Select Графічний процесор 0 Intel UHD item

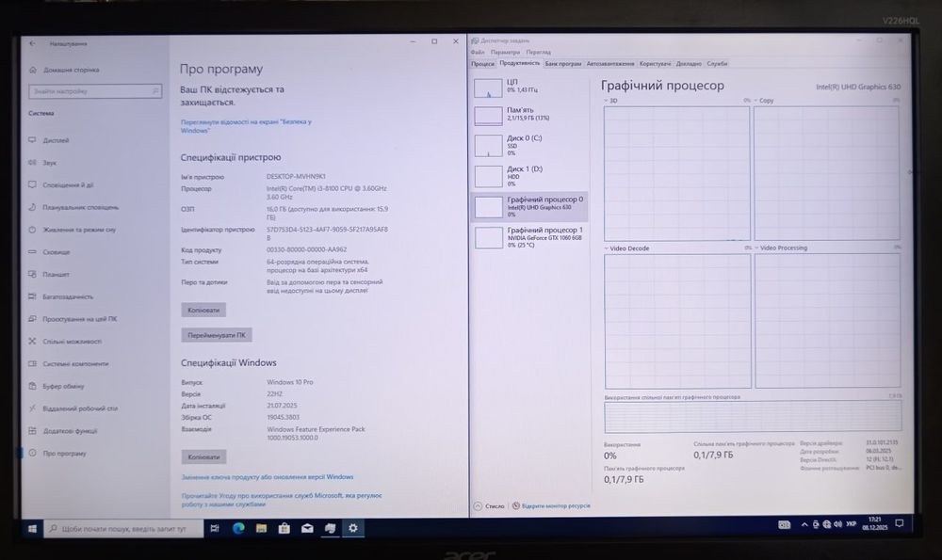pos(528,207)
